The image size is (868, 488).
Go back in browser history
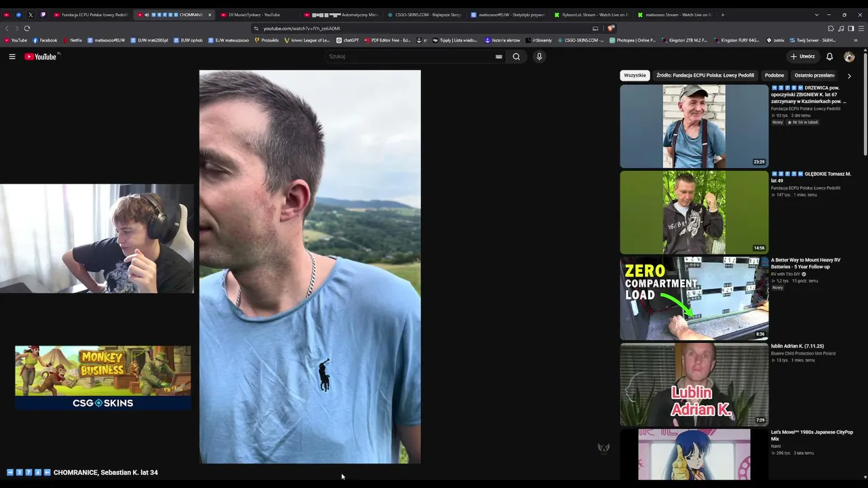tap(7, 28)
